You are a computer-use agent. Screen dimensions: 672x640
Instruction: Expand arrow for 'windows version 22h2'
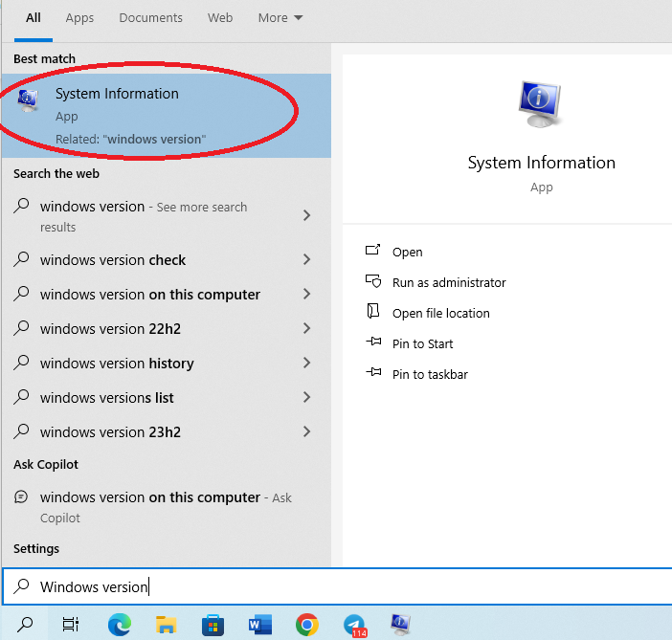(x=306, y=328)
